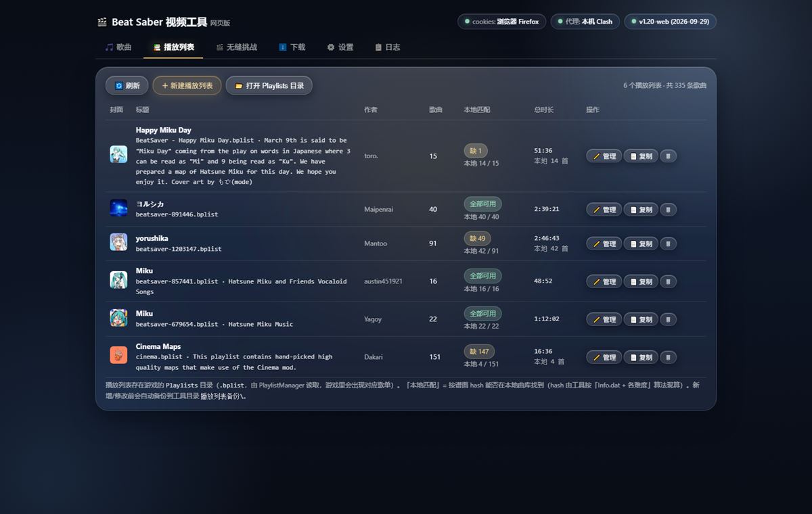
Task: Copy the Happy Miku Day playlist
Action: coord(641,156)
